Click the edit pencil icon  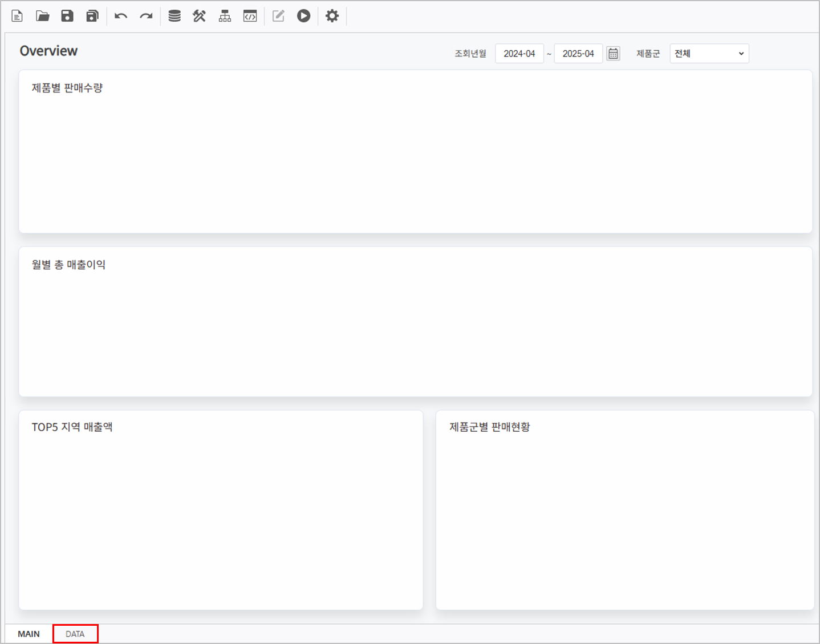(x=278, y=16)
